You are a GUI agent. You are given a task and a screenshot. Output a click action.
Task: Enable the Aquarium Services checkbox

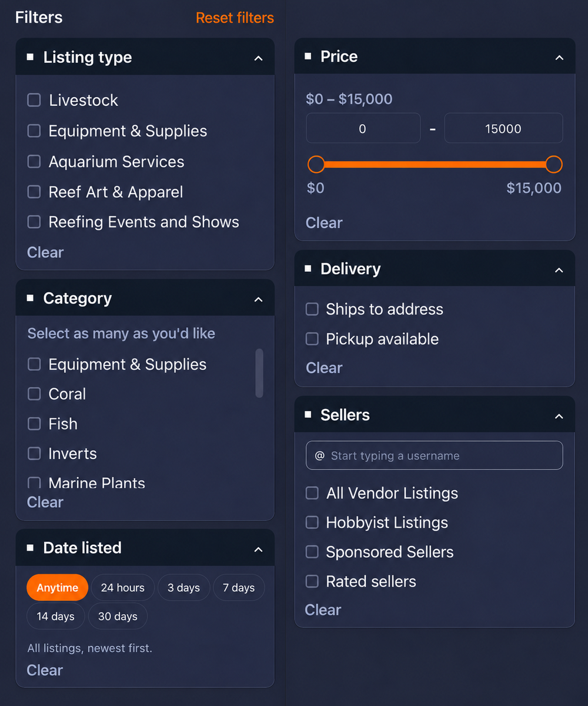pos(34,161)
